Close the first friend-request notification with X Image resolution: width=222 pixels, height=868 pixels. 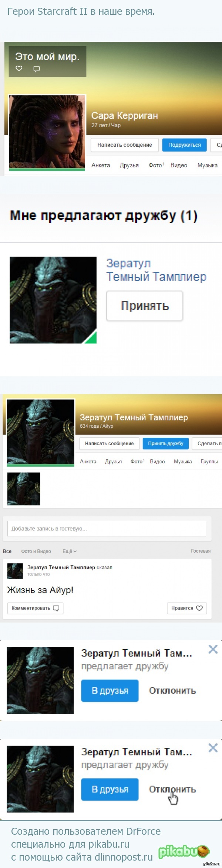[x=213, y=649]
